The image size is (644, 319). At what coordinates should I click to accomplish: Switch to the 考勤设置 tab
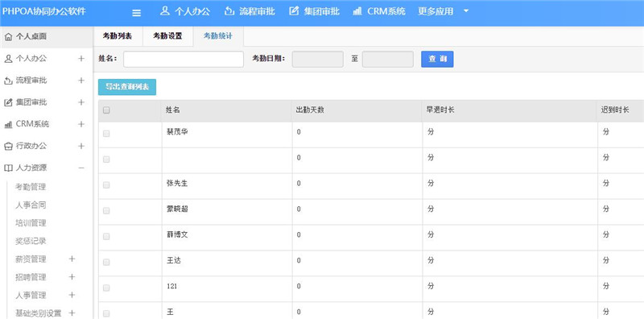[x=167, y=36]
